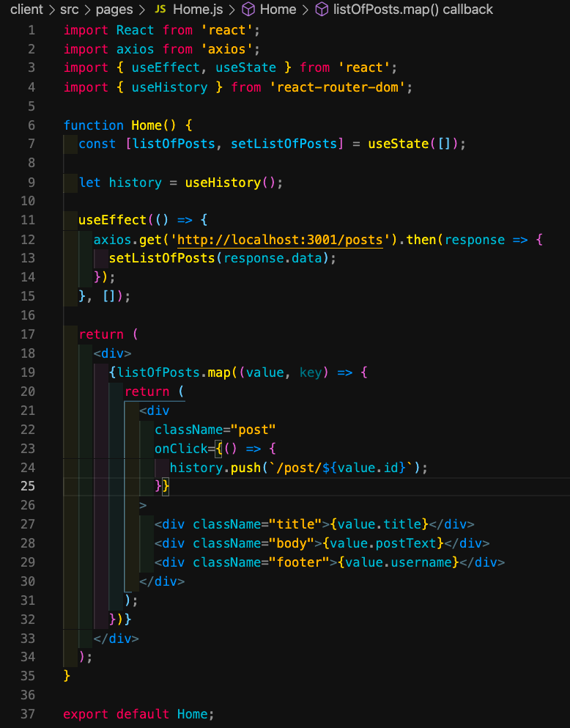570x728 pixels.
Task: Select line number 1 in the gutter
Action: click(31, 30)
